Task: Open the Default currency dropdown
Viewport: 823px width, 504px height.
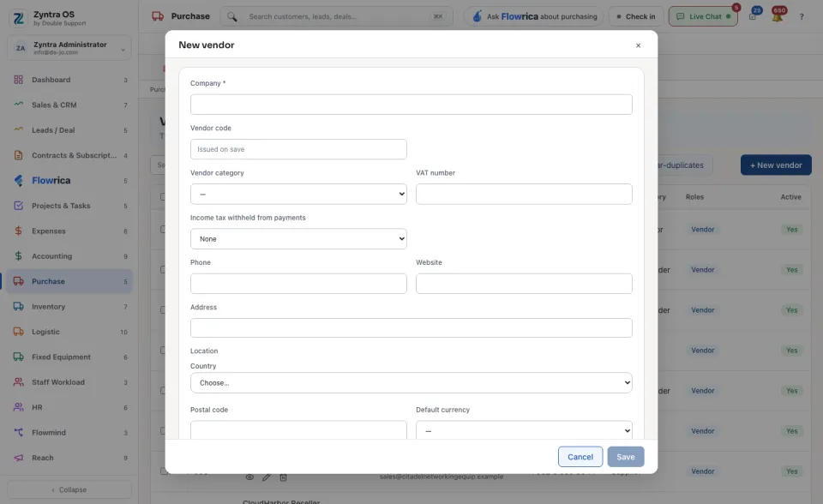Action: click(525, 430)
